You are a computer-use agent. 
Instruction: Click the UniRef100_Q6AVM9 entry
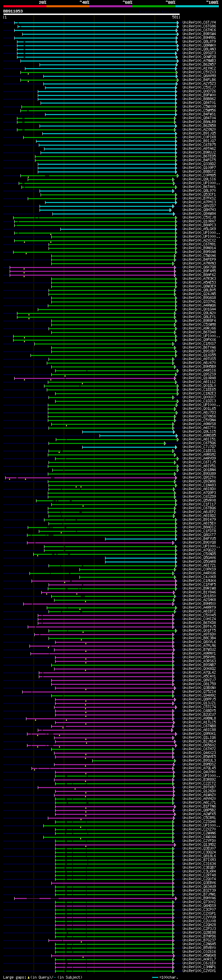(x=199, y=76)
